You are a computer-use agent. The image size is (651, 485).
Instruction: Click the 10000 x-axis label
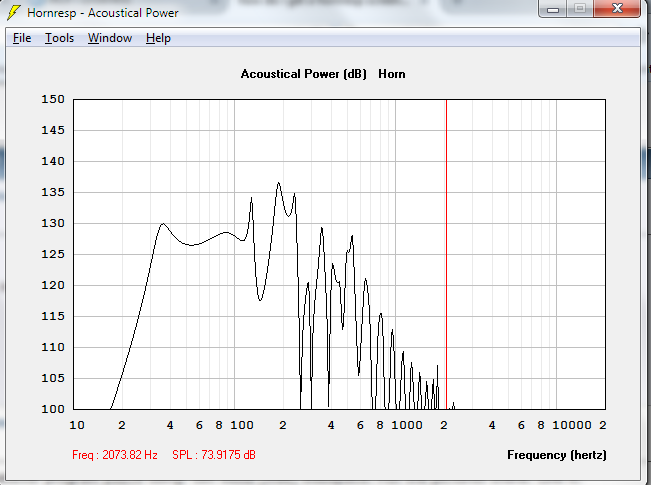coord(572,425)
